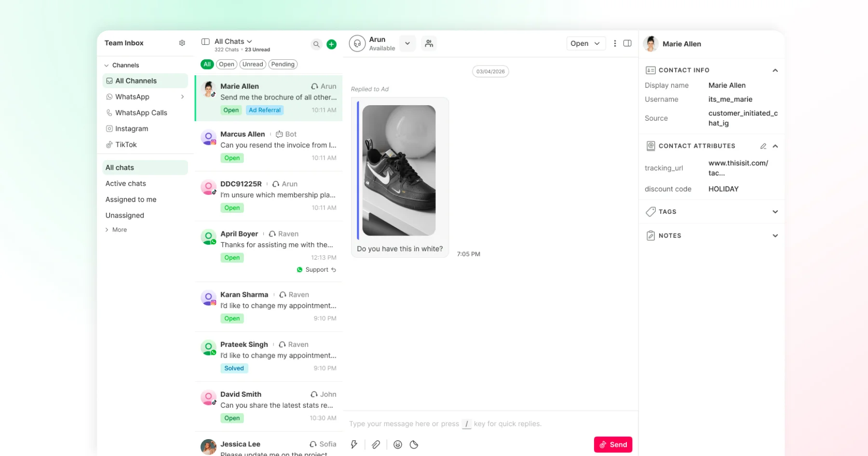Image resolution: width=868 pixels, height=456 pixels.
Task: Open the conversation status Open dropdown
Action: click(585, 43)
